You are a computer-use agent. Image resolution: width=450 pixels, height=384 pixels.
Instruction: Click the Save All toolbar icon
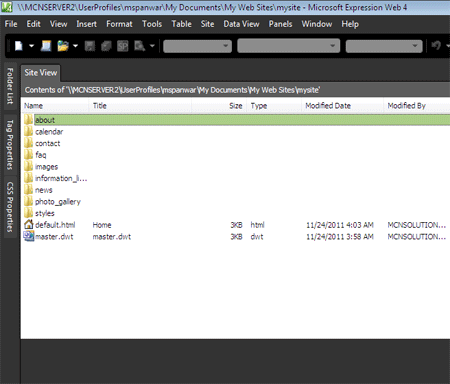point(106,46)
